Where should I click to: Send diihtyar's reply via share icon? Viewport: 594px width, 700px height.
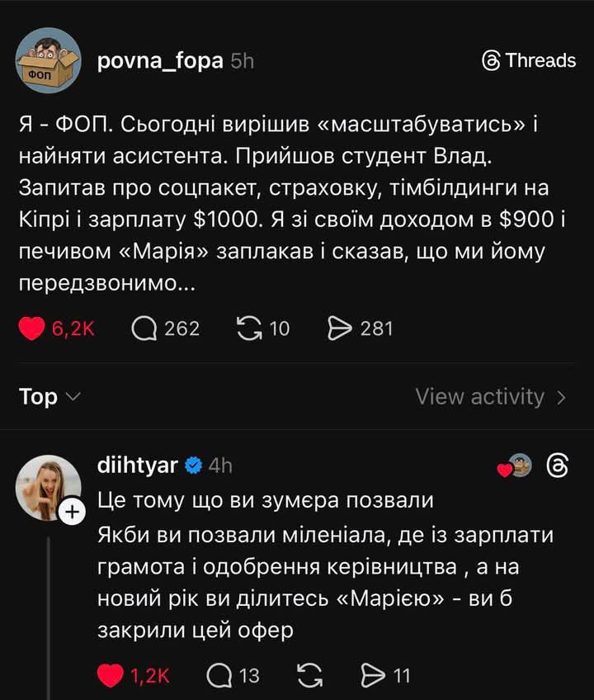374,677
